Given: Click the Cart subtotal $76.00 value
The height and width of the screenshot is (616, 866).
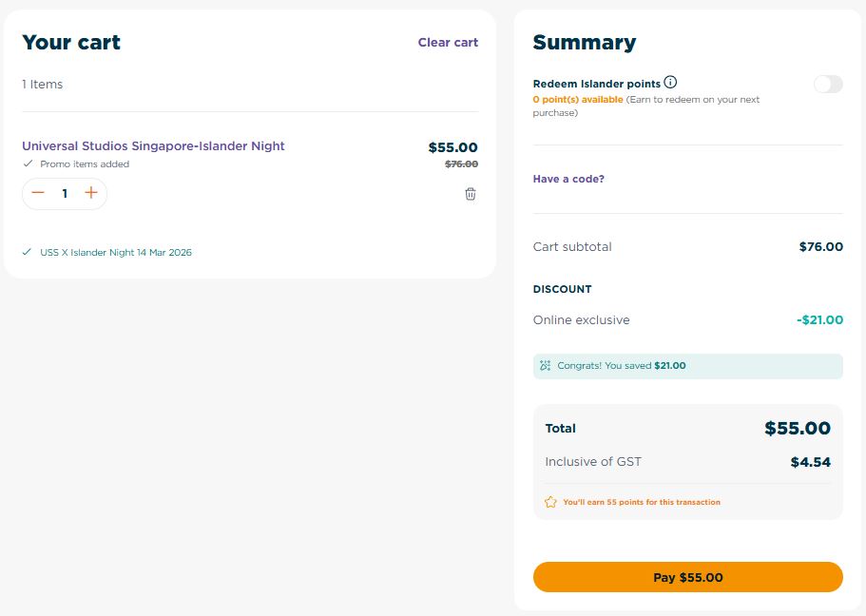Looking at the screenshot, I should (820, 247).
